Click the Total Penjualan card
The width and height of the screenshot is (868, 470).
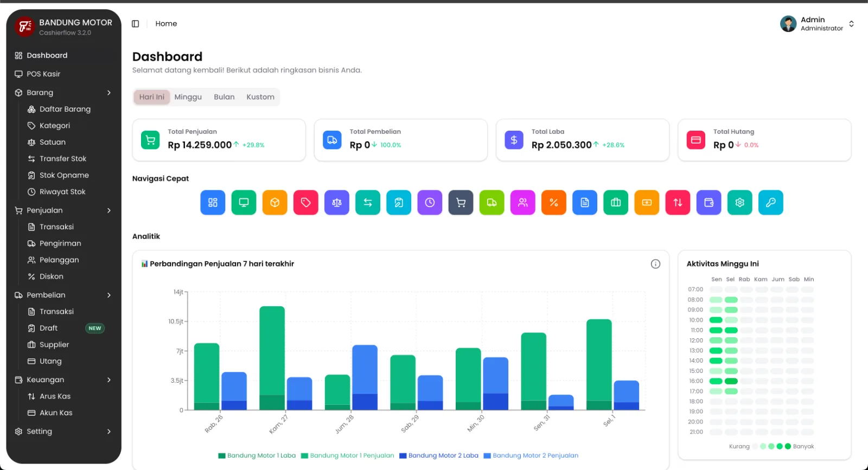click(219, 140)
